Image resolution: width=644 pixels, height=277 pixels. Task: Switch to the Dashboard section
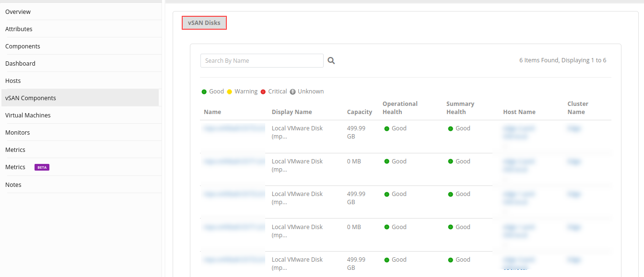pyautogui.click(x=20, y=63)
